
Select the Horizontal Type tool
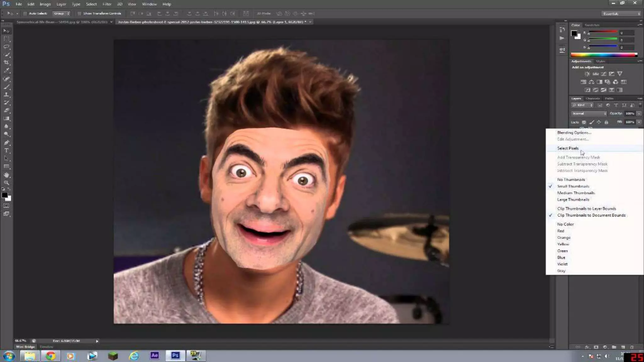tap(7, 151)
